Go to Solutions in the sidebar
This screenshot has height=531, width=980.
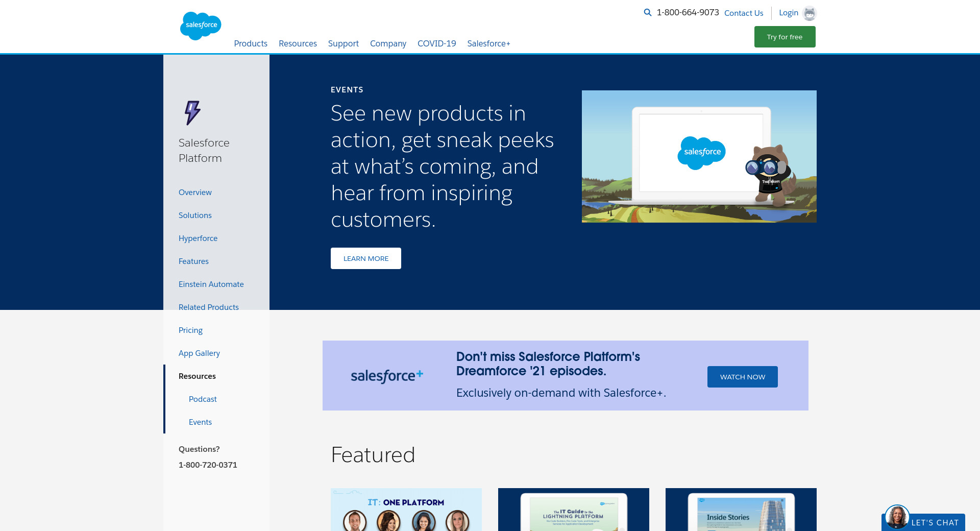[x=195, y=215]
